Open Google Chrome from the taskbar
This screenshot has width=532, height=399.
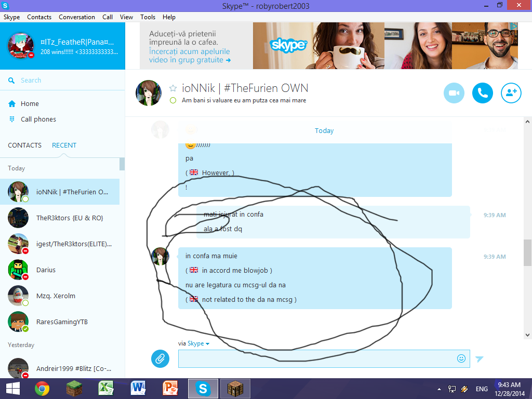click(42, 389)
